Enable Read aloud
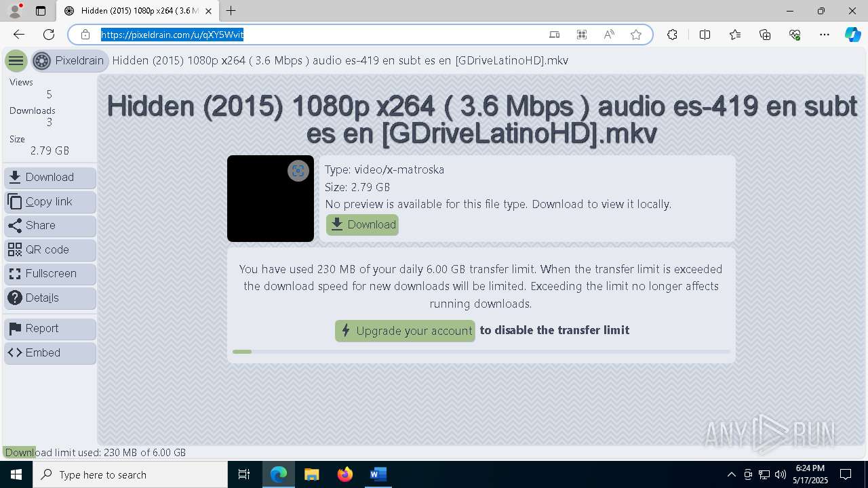Screen dimensions: 868x488 pyautogui.click(x=609, y=35)
